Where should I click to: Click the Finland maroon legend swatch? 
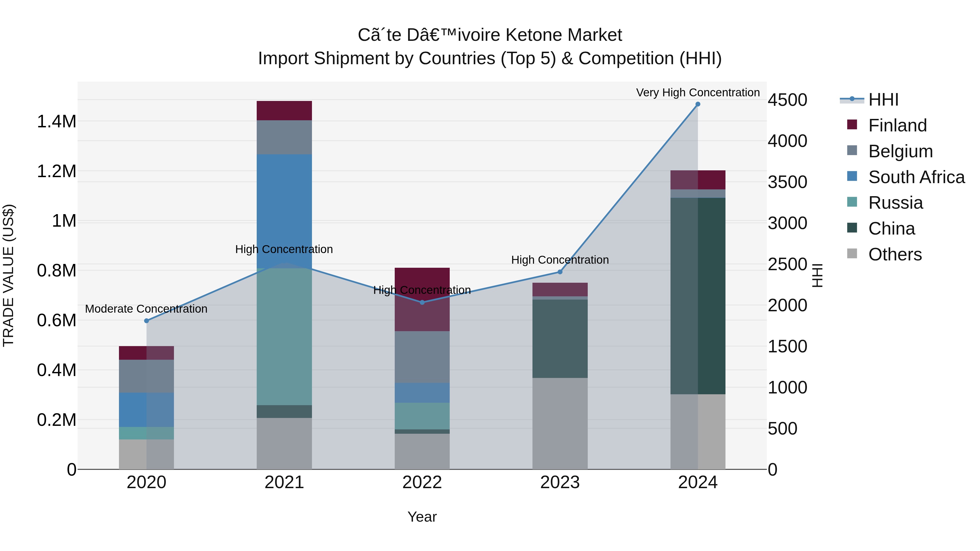[852, 125]
